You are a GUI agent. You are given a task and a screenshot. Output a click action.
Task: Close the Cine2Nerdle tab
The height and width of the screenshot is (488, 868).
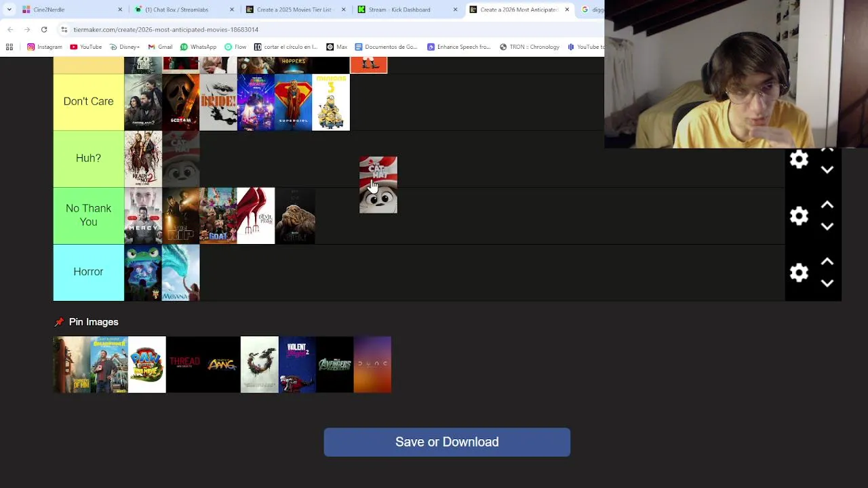[120, 9]
